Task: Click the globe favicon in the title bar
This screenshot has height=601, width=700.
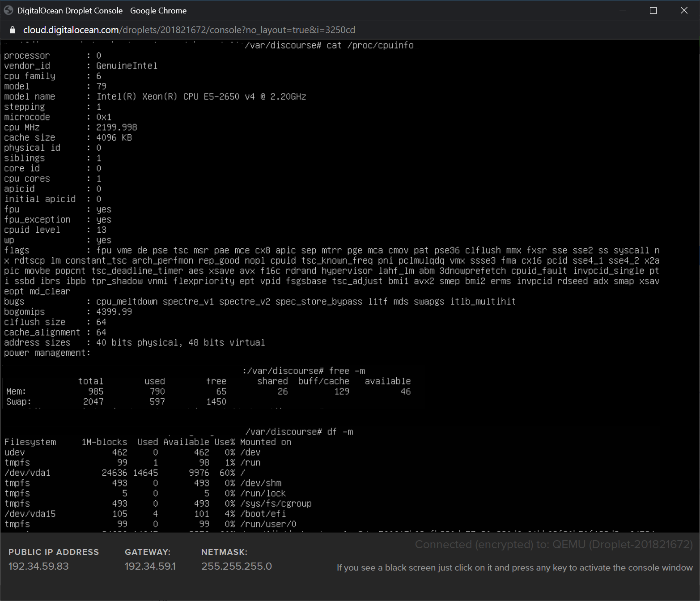Action: [x=8, y=10]
